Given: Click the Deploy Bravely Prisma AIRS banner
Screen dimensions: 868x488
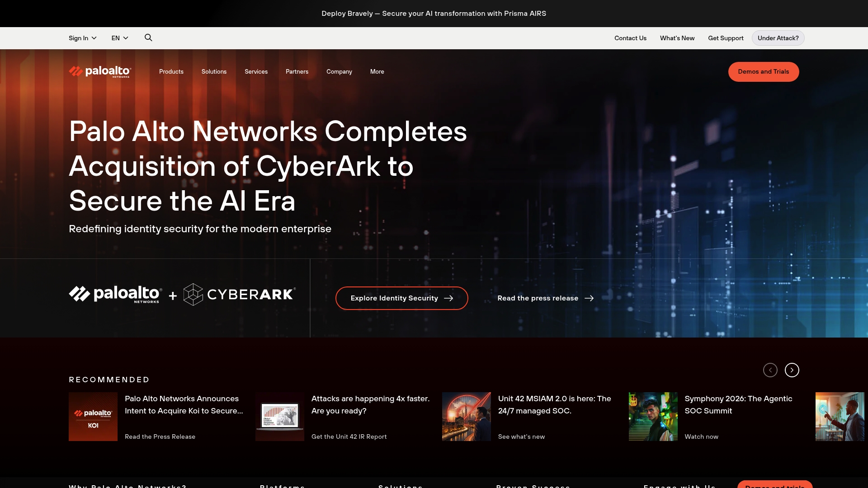Looking at the screenshot, I should click(434, 14).
